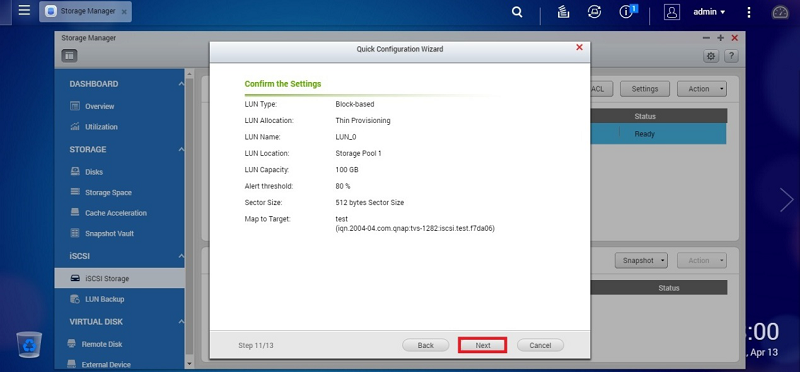Collapse the DASHBOARD section

click(181, 84)
